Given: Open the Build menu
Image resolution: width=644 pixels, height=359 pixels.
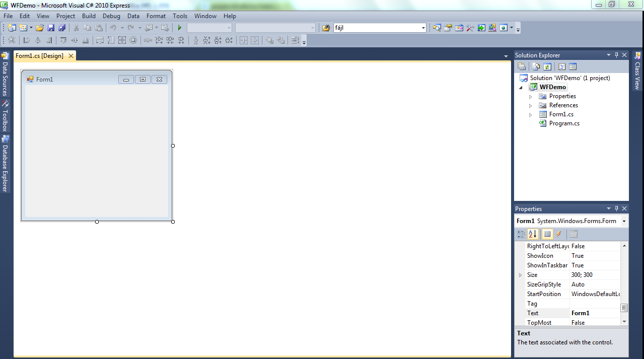Looking at the screenshot, I should click(89, 16).
